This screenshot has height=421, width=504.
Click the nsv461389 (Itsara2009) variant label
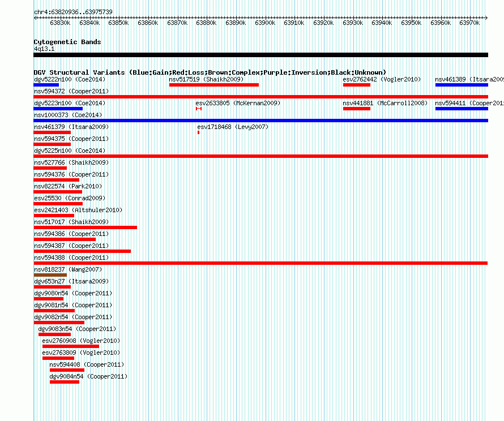[469, 79]
